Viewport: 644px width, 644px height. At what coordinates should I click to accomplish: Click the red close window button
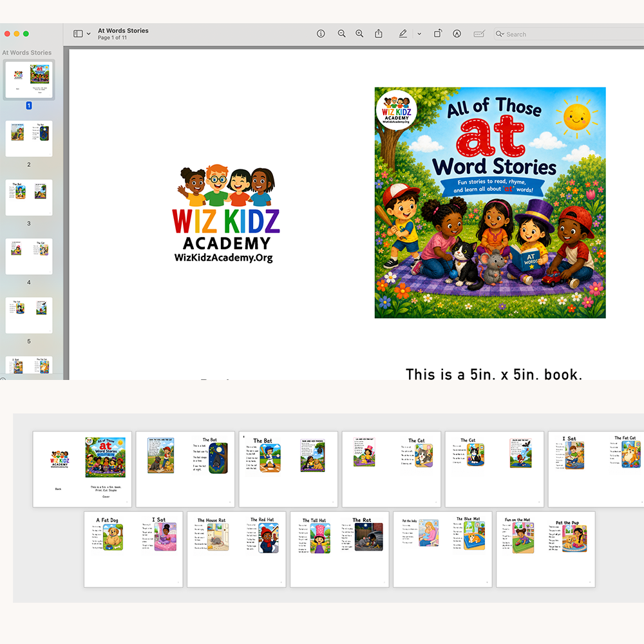(7, 33)
